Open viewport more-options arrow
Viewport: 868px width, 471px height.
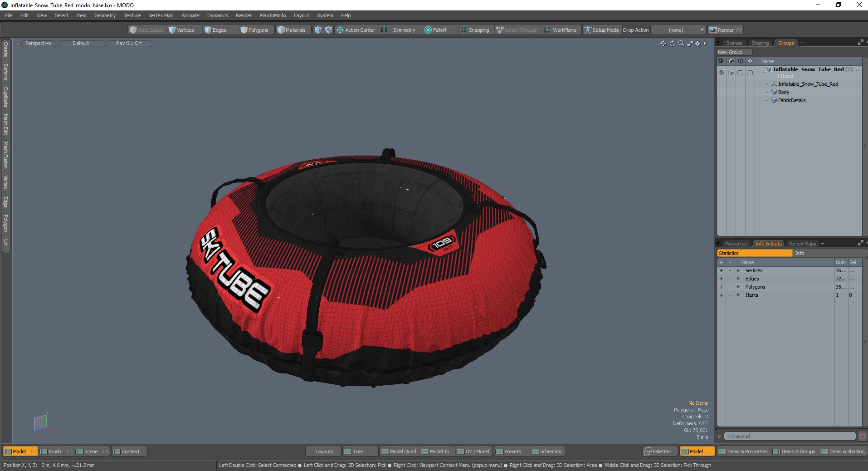pos(705,44)
